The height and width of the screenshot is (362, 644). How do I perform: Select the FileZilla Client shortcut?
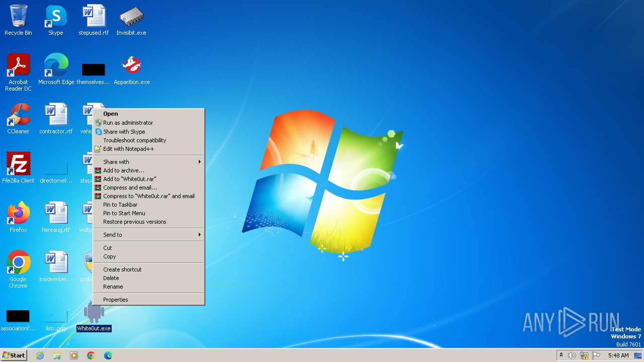click(x=18, y=168)
